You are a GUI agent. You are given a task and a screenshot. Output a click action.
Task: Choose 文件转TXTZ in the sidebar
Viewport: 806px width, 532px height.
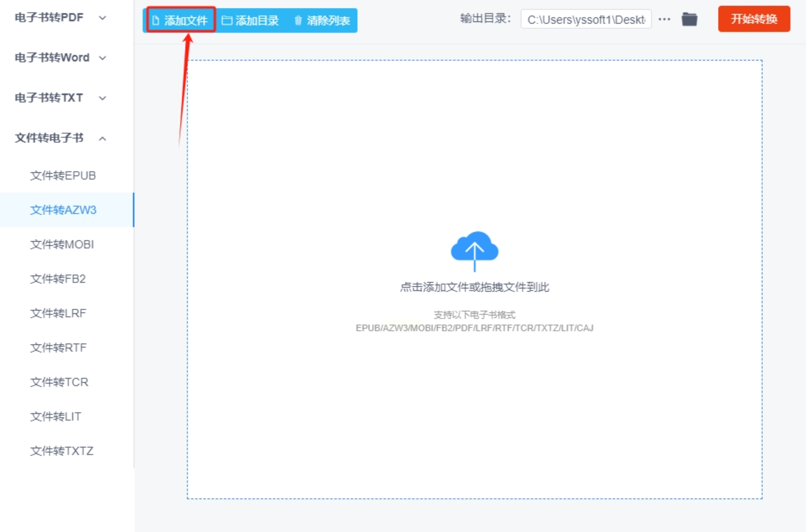pos(61,451)
